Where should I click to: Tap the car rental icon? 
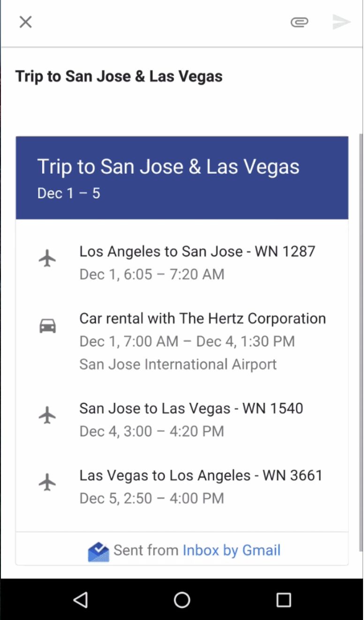point(47,326)
